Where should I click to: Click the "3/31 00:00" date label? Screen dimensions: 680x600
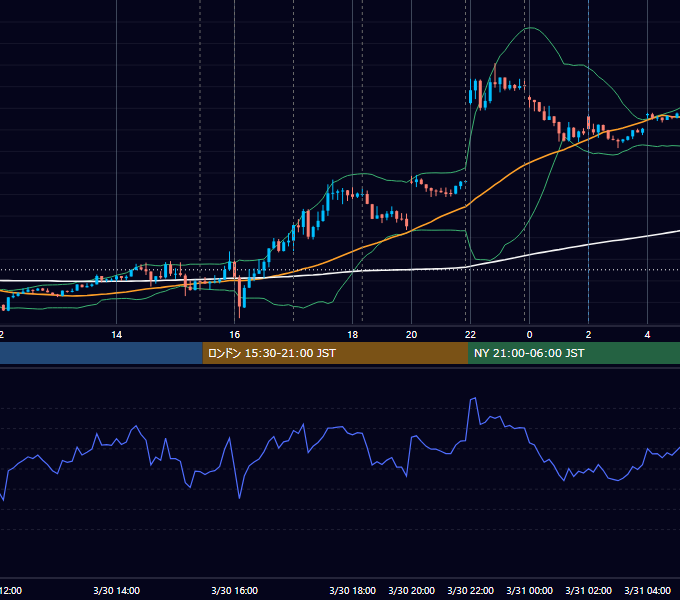coord(530,590)
